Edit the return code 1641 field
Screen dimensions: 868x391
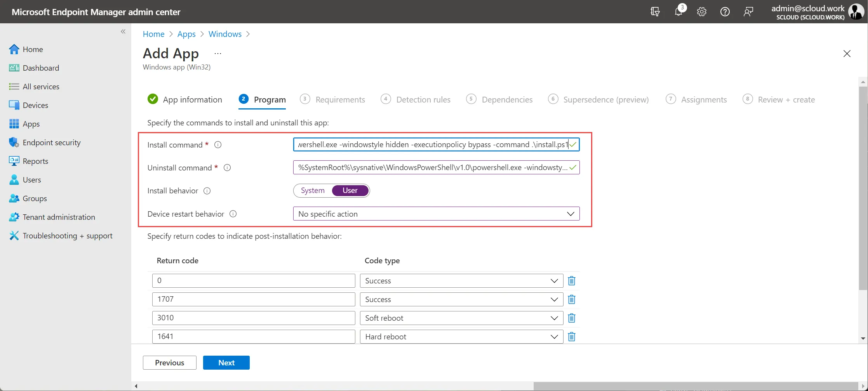tap(254, 337)
